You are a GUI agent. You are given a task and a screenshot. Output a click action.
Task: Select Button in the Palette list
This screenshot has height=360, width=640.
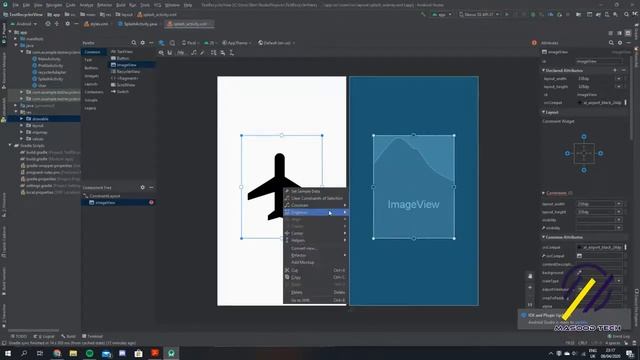[132, 58]
